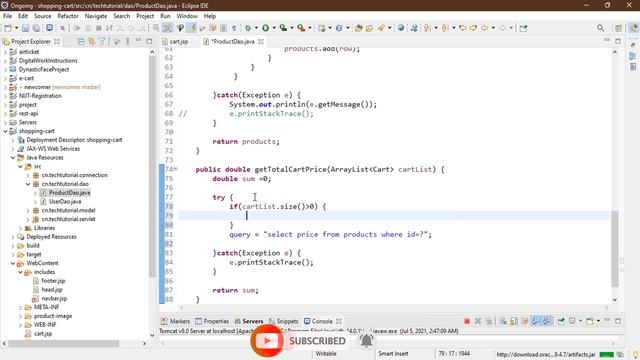Image resolution: width=640 pixels, height=360 pixels.
Task: Toggle Show Console When Output Changes
Action: 536,321
